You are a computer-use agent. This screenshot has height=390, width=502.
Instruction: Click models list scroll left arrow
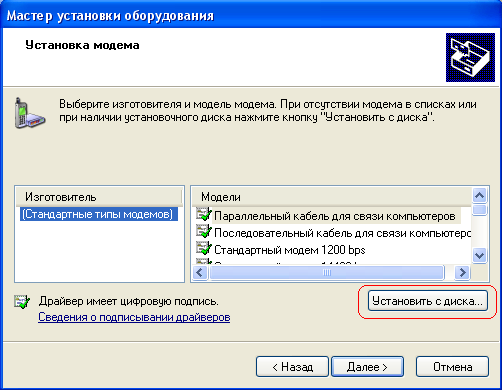[200, 273]
